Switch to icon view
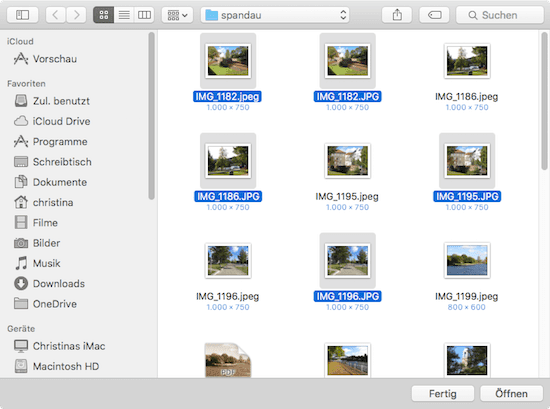Screen dimensions: 550x409 coord(103,15)
